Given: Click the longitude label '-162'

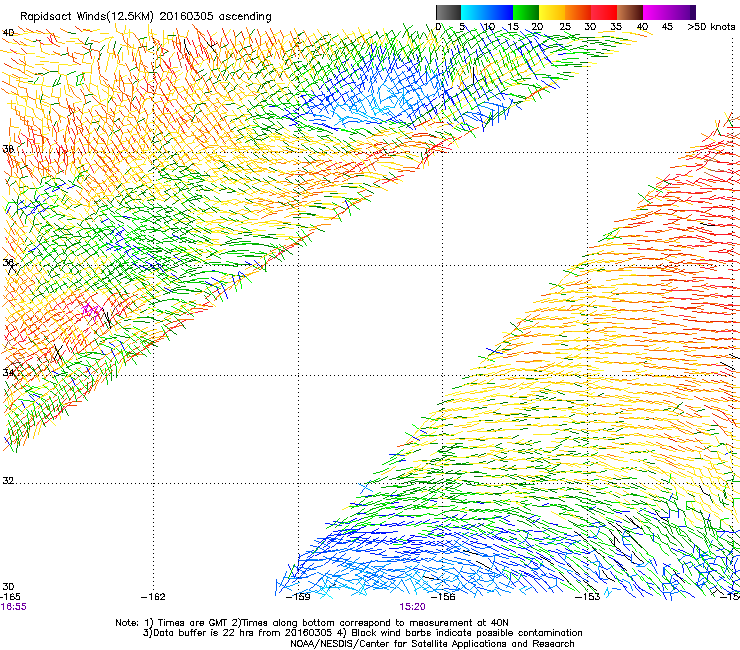Looking at the screenshot, I should pos(153,597).
